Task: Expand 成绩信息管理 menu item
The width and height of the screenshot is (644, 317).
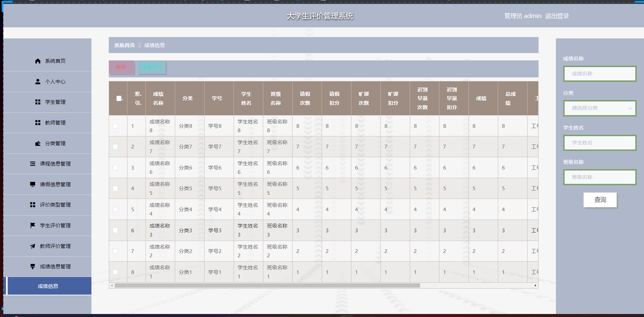Action: click(x=47, y=267)
